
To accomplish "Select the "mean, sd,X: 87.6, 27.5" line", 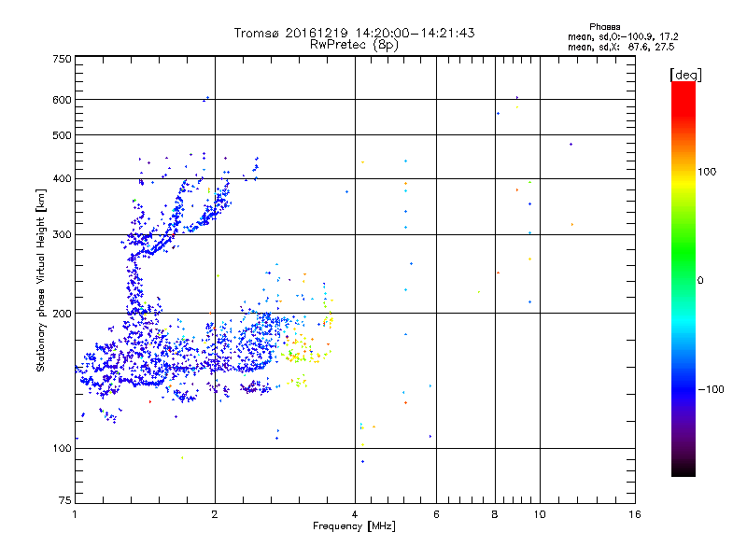I will (x=621, y=47).
